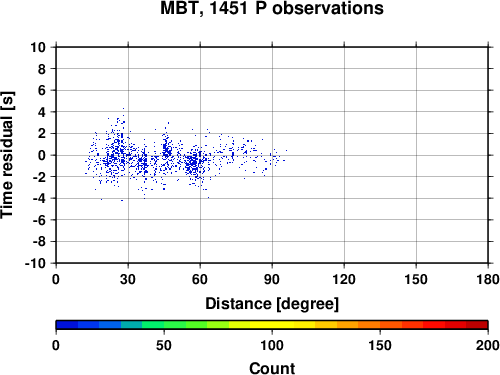Click the y-axis tick label '-10'

35,263
